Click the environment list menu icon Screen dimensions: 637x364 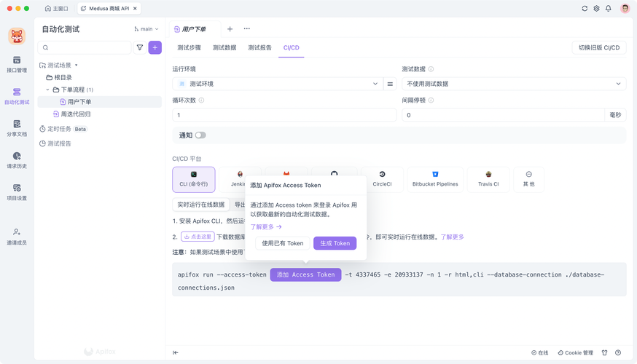pyautogui.click(x=390, y=84)
